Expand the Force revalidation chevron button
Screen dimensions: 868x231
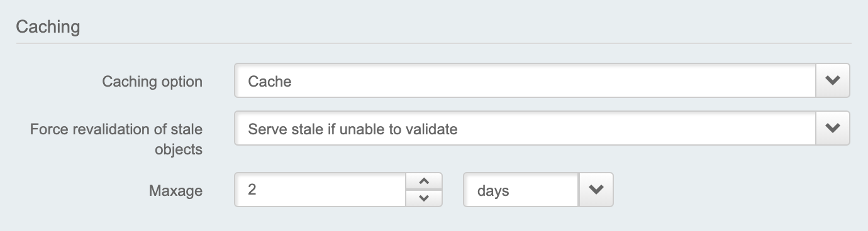point(833,128)
